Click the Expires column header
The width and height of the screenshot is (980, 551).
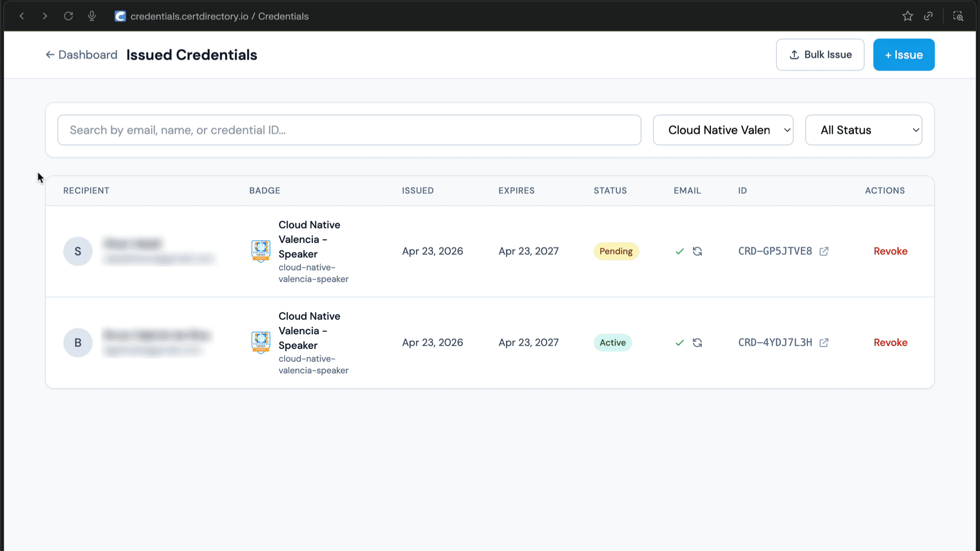[x=517, y=190]
